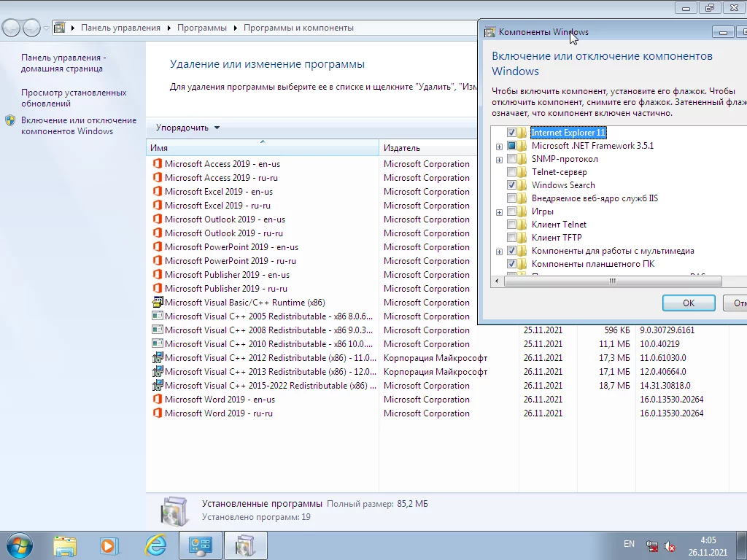This screenshot has height=560, width=747.
Task: Uncheck Компоненты для работы с мультимедиа checkbox
Action: pyautogui.click(x=511, y=251)
